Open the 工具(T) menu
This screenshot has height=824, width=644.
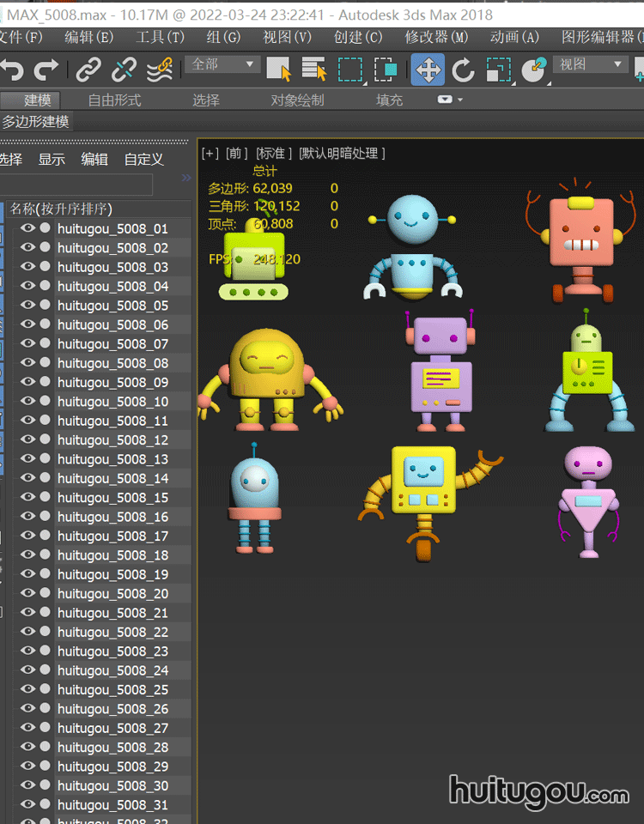pyautogui.click(x=160, y=37)
